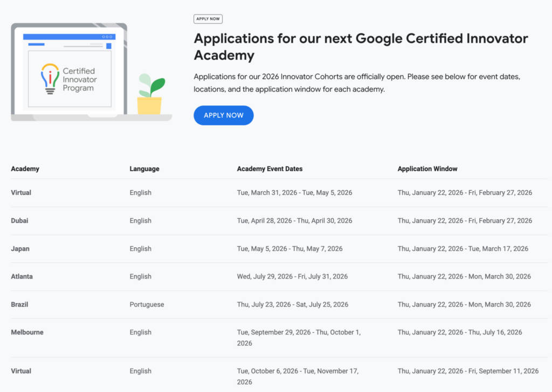Click the small outlined APPLY NOW badge
The width and height of the screenshot is (552, 392).
pos(208,19)
